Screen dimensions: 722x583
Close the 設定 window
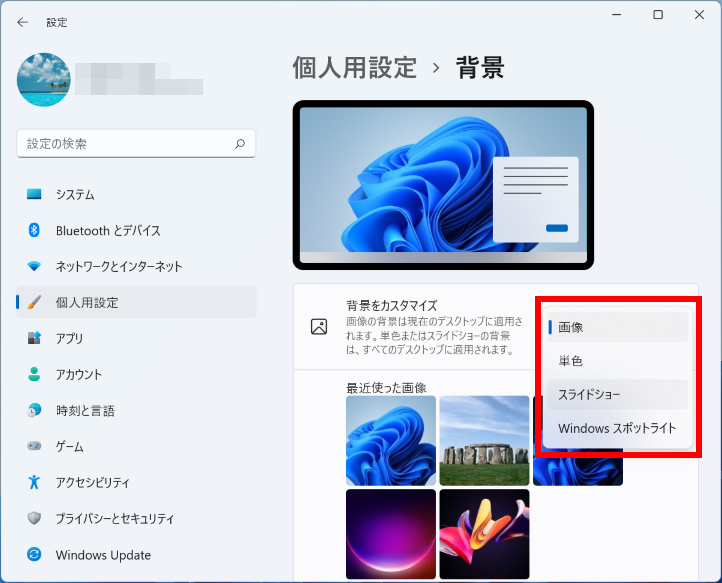[699, 15]
